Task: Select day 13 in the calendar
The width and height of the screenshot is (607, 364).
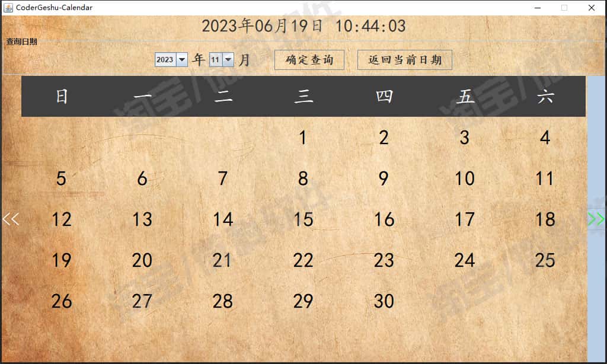Action: click(x=142, y=219)
